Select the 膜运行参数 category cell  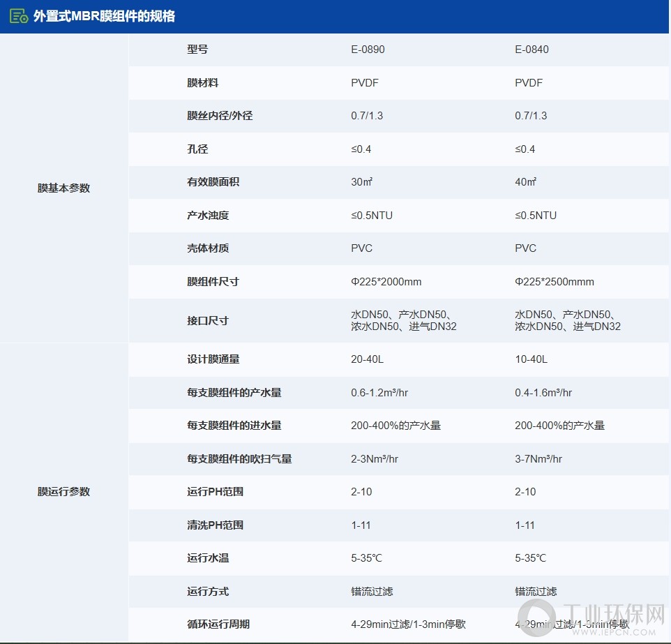coord(63,492)
